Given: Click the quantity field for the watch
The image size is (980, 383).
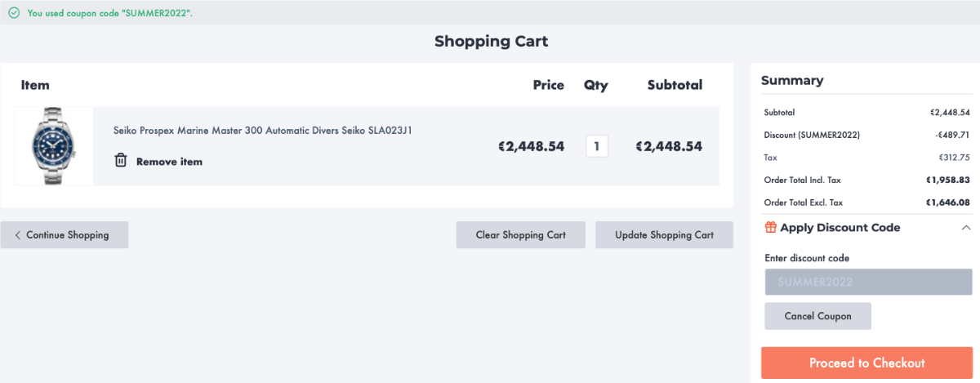Looking at the screenshot, I should click(596, 147).
